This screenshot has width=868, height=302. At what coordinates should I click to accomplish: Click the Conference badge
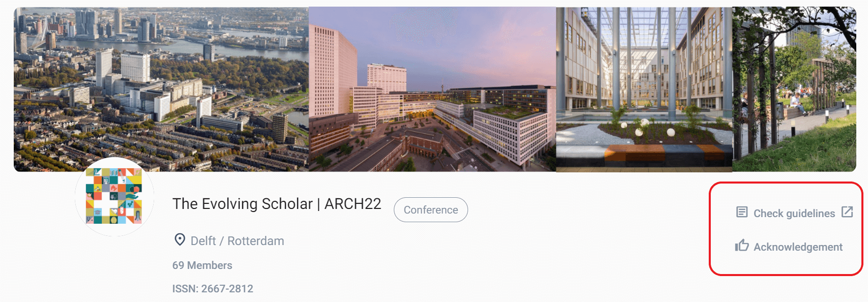click(431, 210)
